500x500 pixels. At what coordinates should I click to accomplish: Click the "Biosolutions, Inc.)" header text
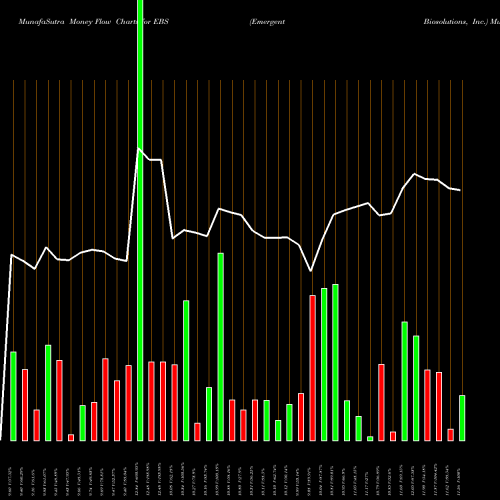point(456,22)
